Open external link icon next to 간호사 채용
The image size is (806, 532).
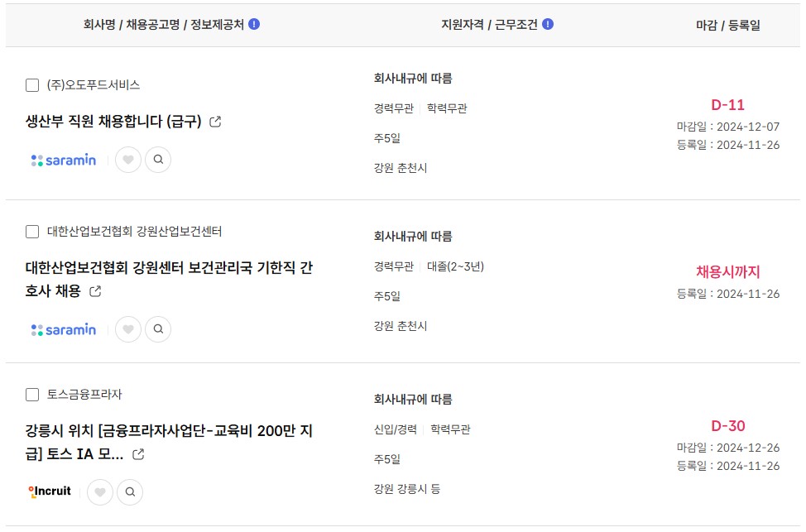(x=95, y=291)
